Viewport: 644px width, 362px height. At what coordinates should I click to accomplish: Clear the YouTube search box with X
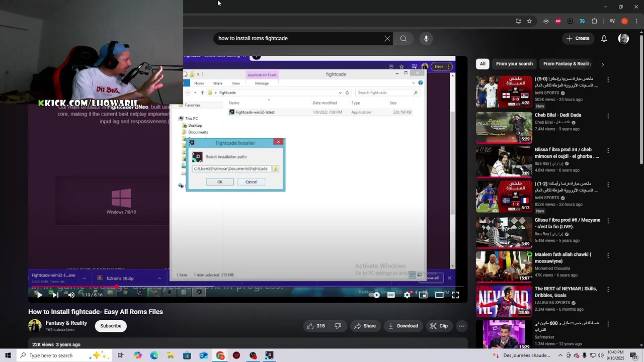tap(387, 38)
